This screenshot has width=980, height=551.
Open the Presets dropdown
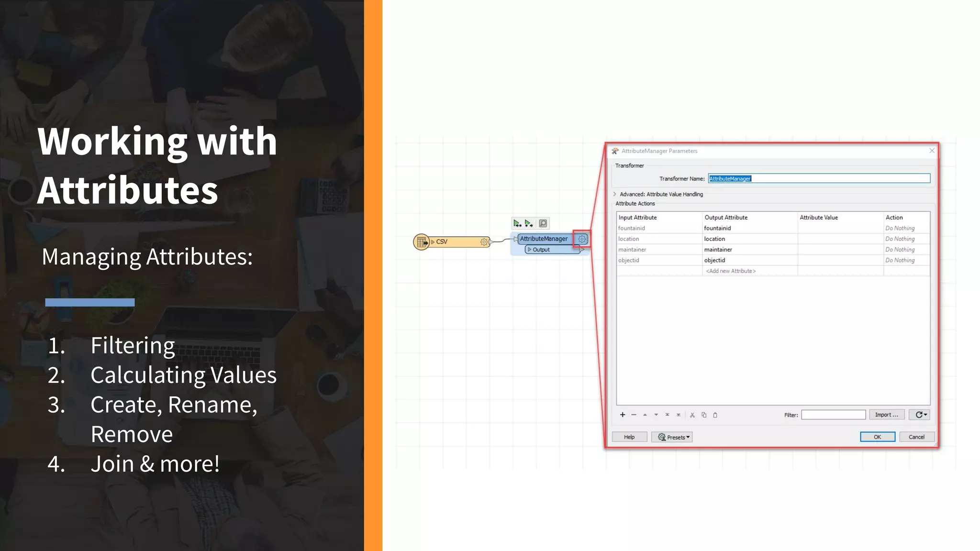point(672,437)
